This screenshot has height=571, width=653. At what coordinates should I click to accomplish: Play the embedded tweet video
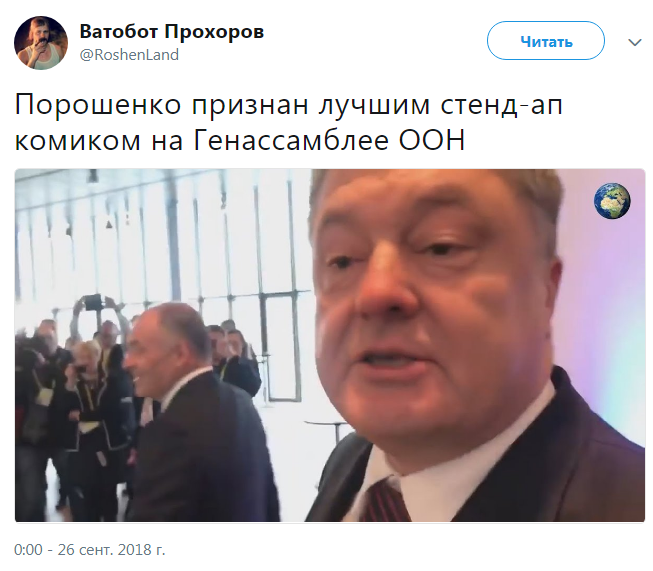pyautogui.click(x=330, y=345)
